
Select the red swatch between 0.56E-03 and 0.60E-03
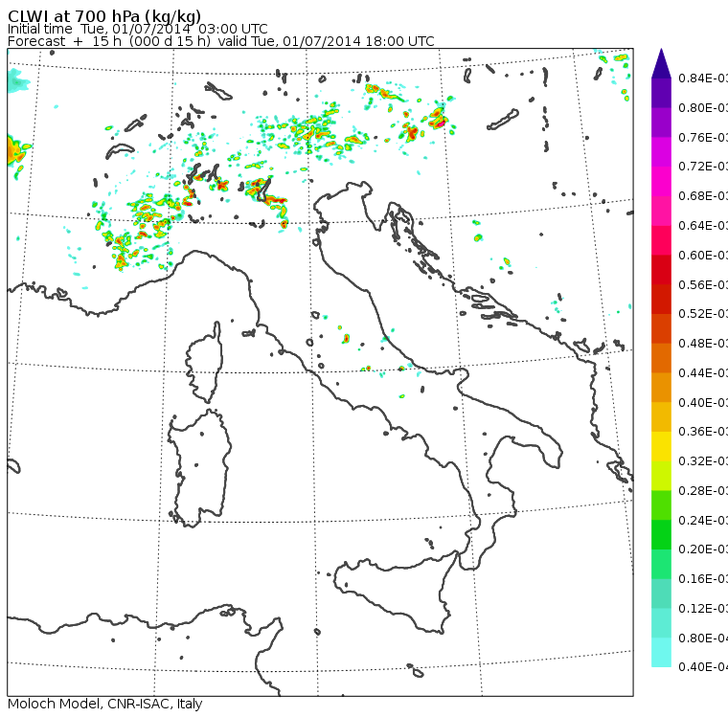click(x=661, y=270)
